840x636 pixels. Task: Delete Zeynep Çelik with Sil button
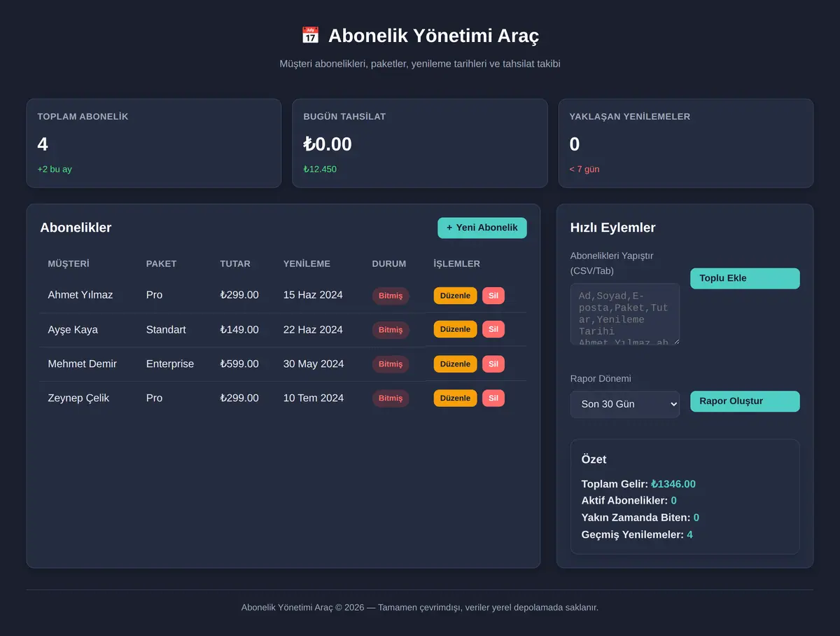coord(493,398)
